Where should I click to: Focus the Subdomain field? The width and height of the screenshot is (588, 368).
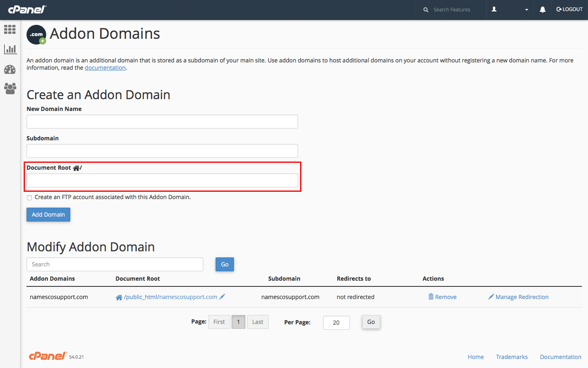(x=162, y=151)
